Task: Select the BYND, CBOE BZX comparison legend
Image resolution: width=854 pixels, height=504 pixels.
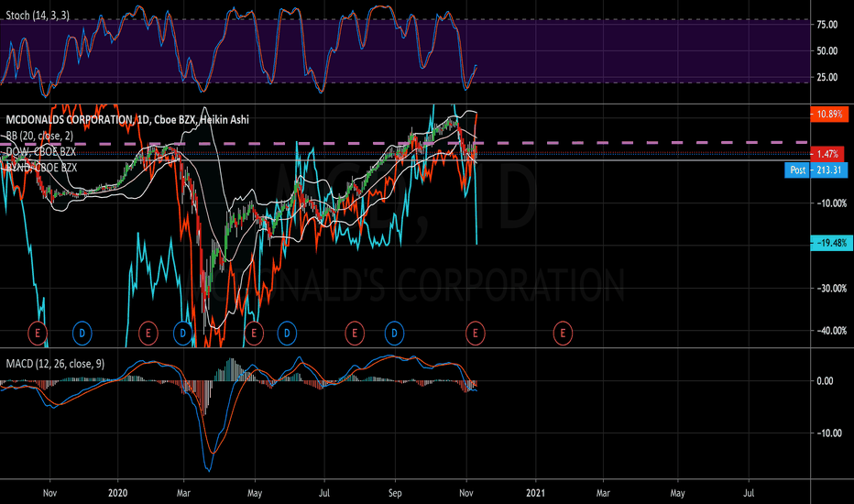Action: (41, 168)
